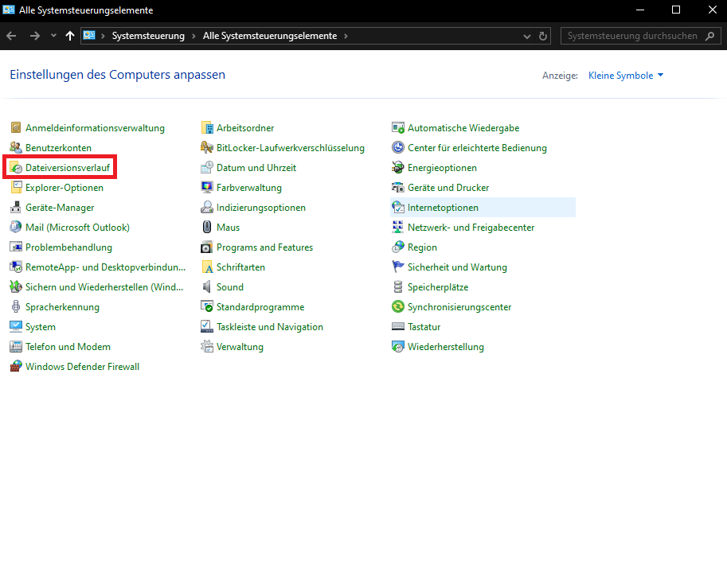Click the Systemsteuerung breadcrumb item
The image size is (727, 588).
tap(148, 36)
